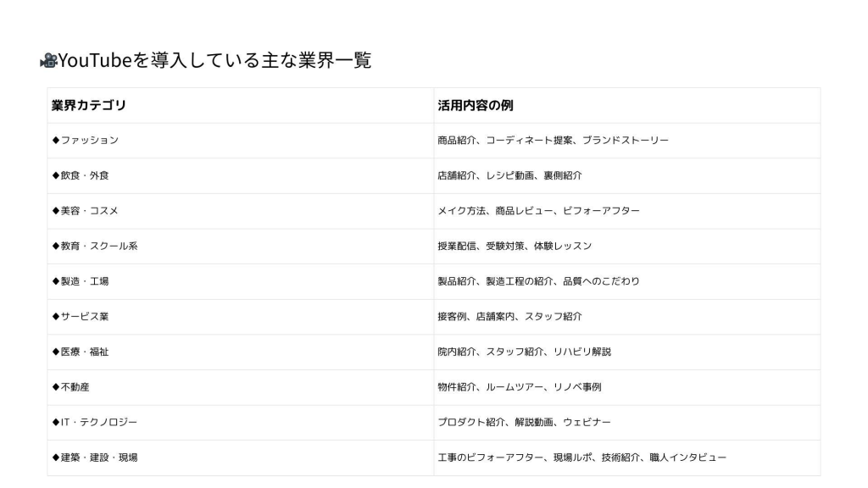Click the ファッション category cell

tap(86, 140)
